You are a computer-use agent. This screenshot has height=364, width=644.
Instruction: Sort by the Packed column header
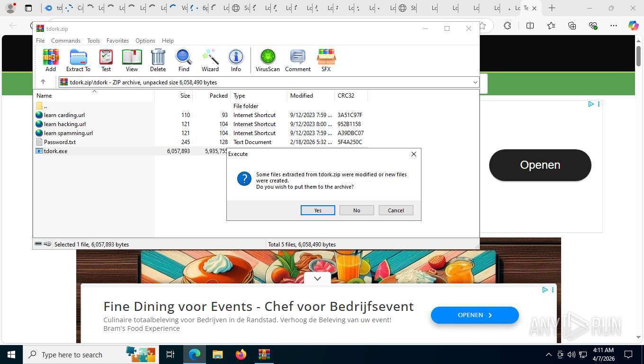211,96
